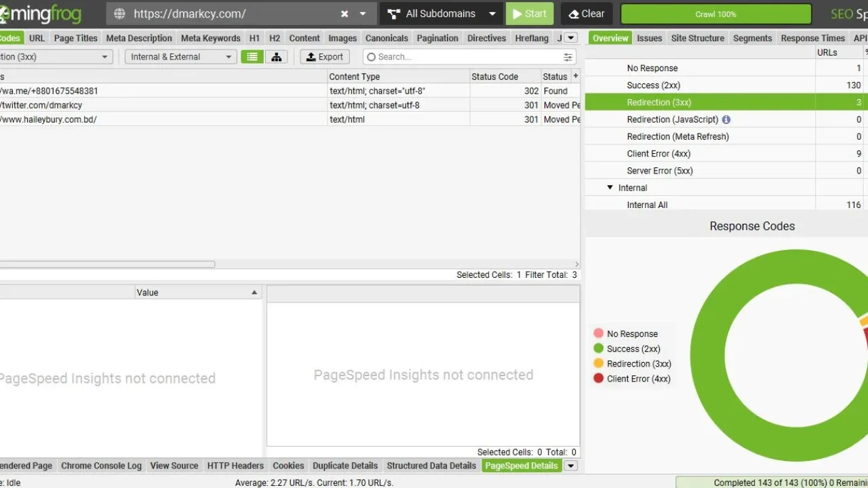Click the Clear button
This screenshot has width=868, height=488.
point(586,13)
